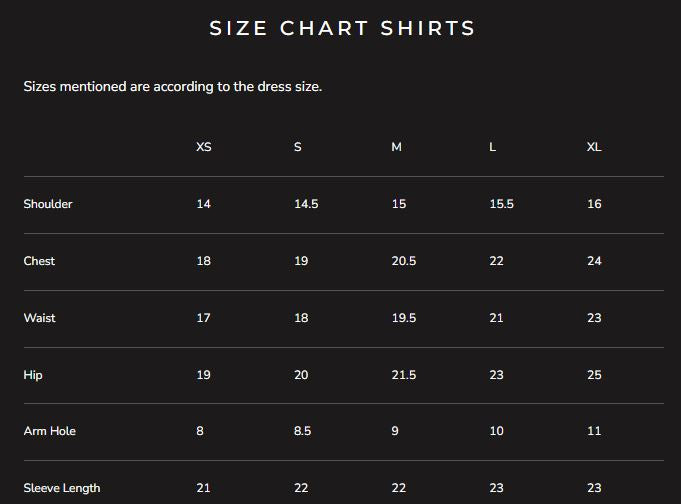
Task: Click the Sleeve Length row label
Action: click(x=62, y=488)
